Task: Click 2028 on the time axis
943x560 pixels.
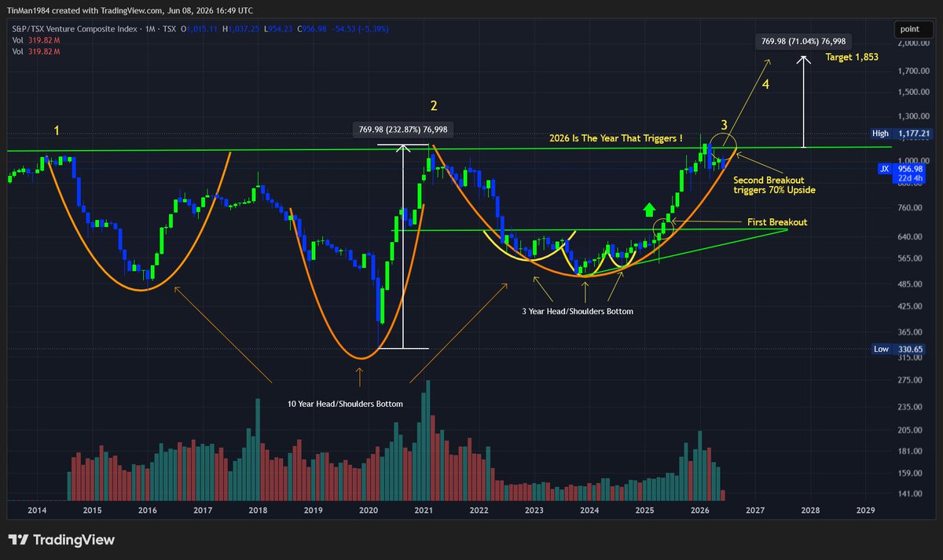Action: tap(810, 510)
